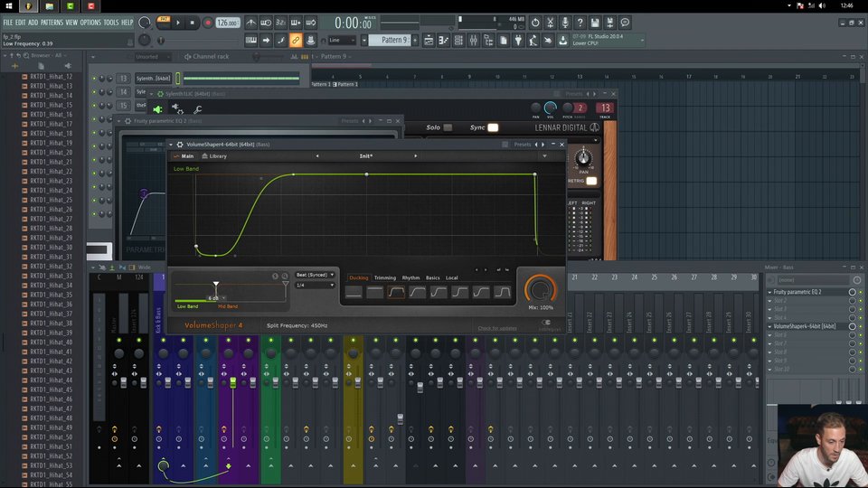This screenshot has height=488, width=868.
Task: Go to previous VolumeShaper preset arrow
Action: [x=317, y=156]
